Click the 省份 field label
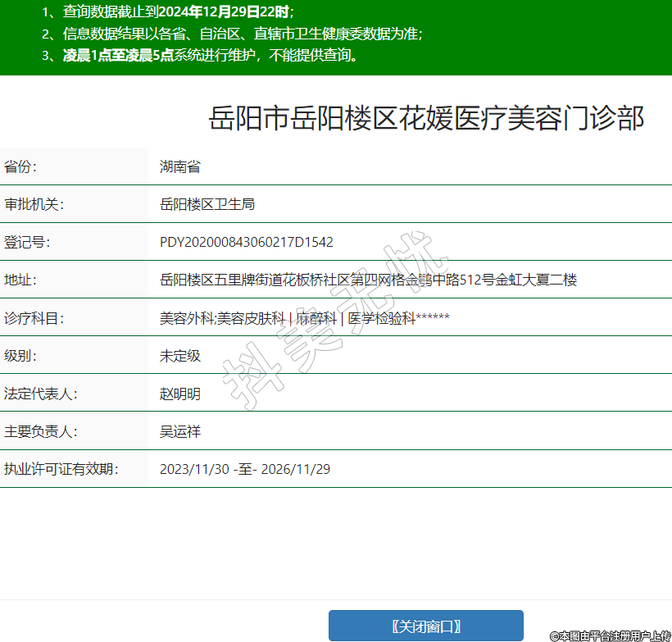 point(20,167)
